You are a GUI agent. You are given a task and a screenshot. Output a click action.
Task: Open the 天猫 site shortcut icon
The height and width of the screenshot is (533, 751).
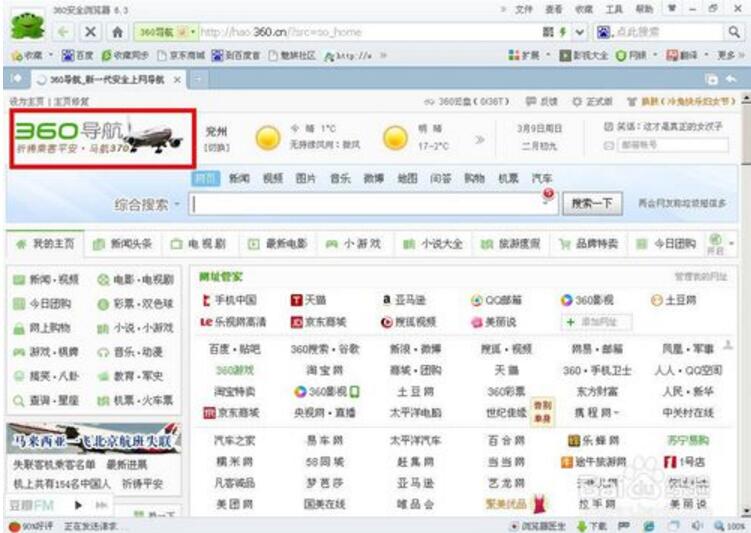297,300
